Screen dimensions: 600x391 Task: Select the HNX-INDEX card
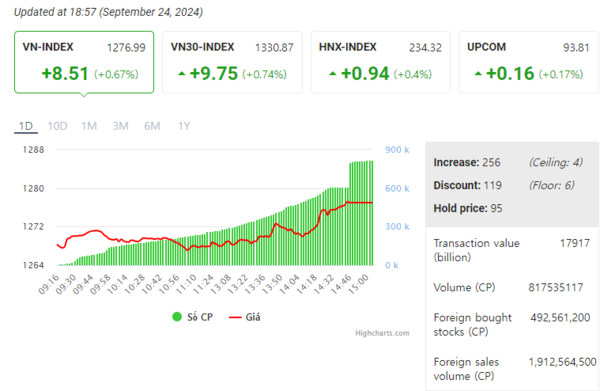pyautogui.click(x=380, y=62)
